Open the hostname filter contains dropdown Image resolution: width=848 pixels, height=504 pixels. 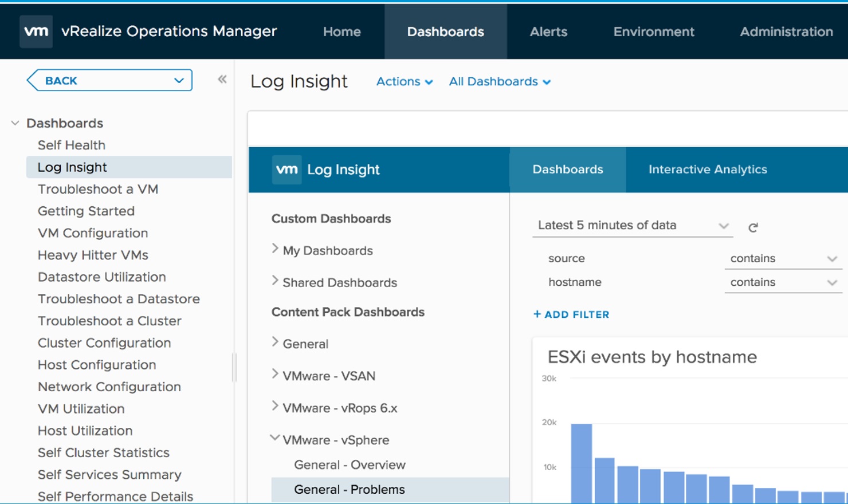(783, 282)
